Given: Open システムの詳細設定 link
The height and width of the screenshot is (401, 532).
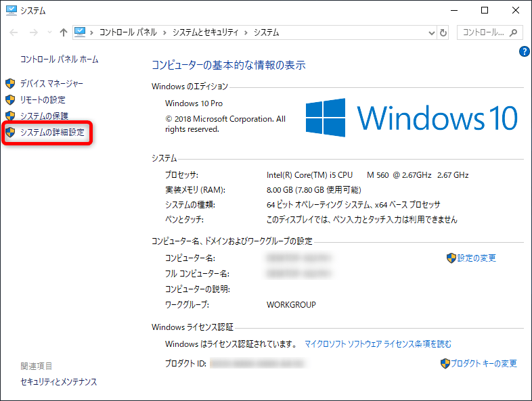Looking at the screenshot, I should 52,132.
